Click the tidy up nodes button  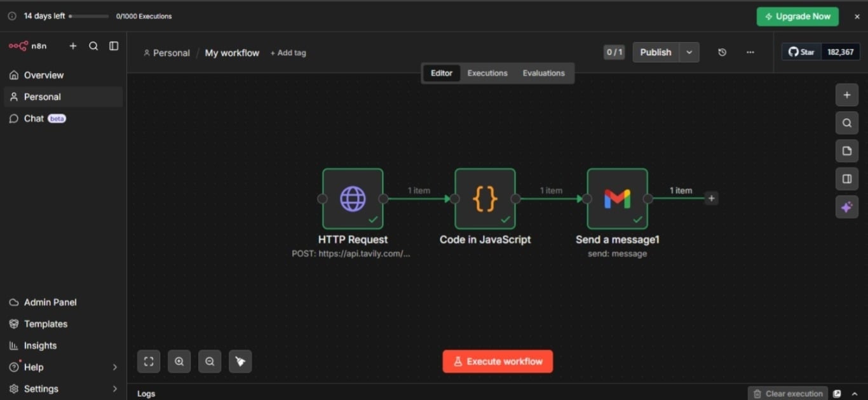[x=240, y=361]
